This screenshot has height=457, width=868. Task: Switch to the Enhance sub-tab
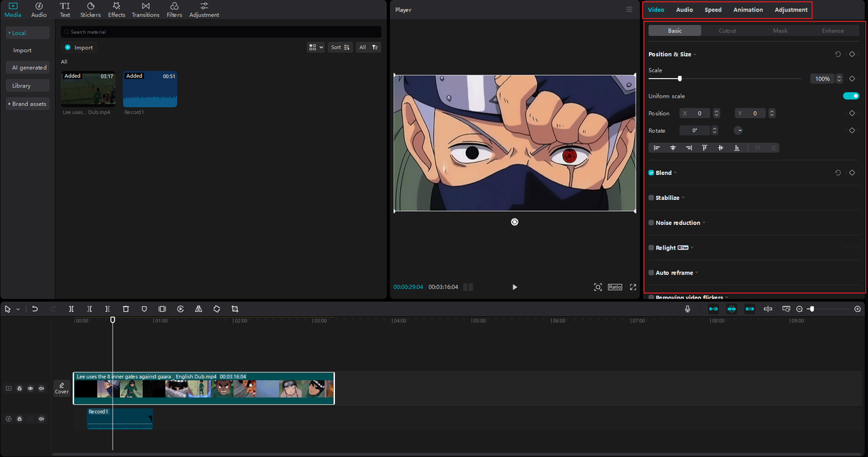coord(833,31)
